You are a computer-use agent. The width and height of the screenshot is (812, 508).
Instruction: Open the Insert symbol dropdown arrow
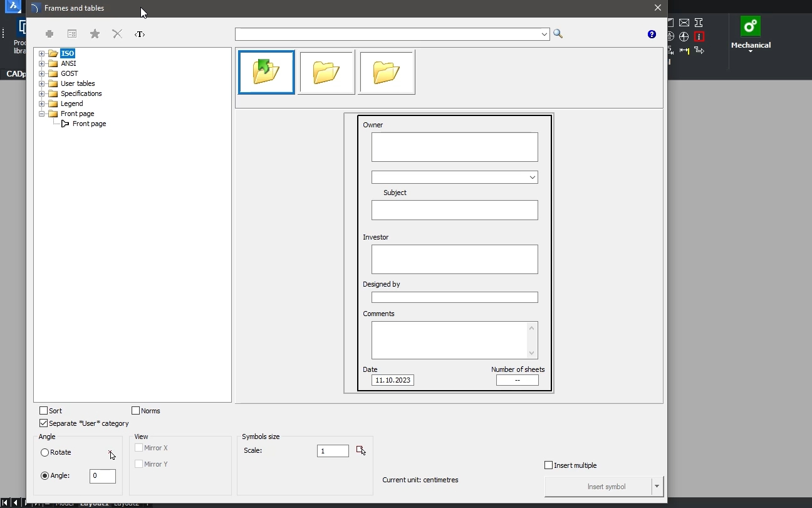(x=657, y=486)
